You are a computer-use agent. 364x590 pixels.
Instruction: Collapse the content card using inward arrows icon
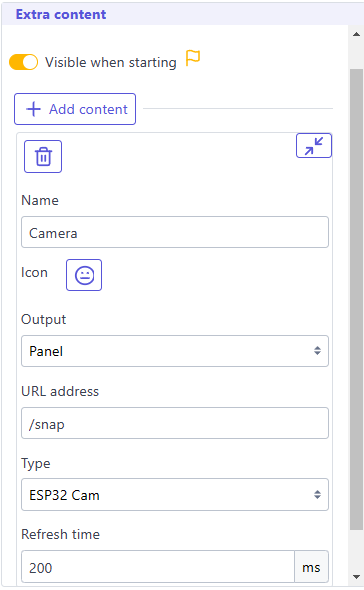[314, 146]
